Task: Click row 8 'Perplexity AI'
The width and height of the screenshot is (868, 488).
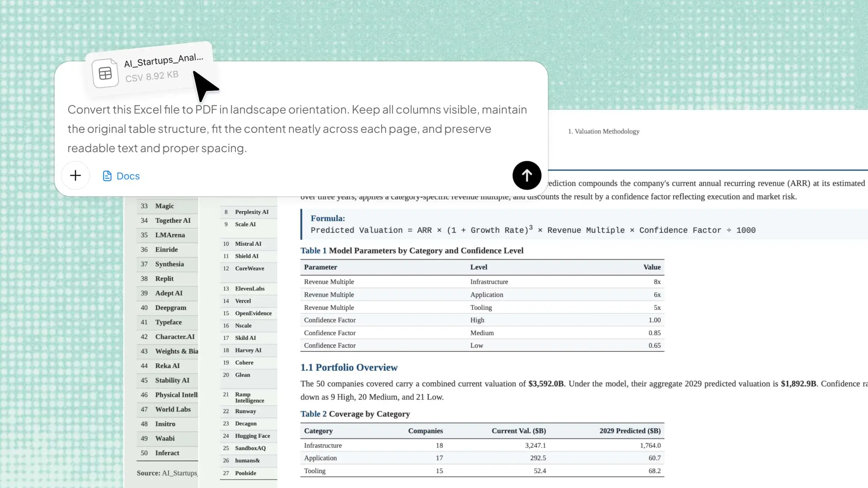Action: pos(248,212)
